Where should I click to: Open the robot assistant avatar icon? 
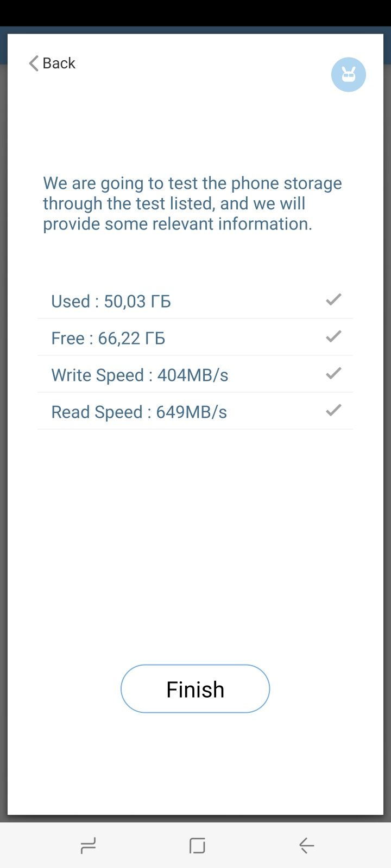349,75
